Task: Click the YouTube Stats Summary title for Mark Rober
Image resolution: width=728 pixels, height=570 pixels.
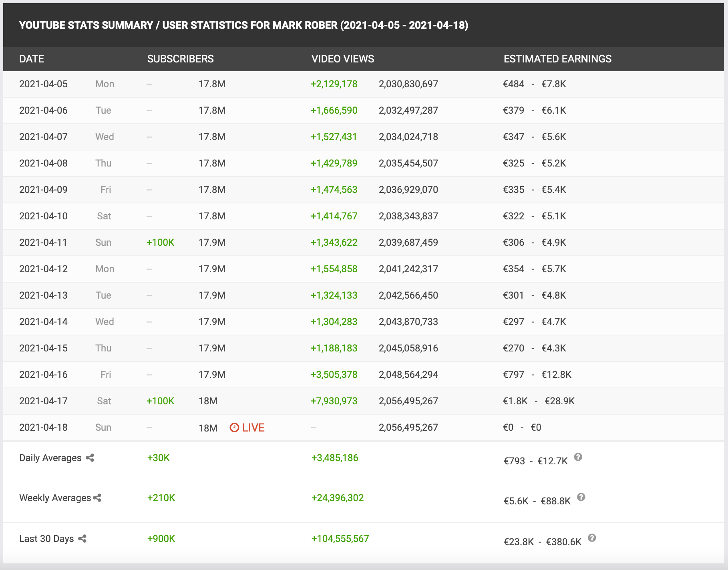Action: (x=244, y=25)
